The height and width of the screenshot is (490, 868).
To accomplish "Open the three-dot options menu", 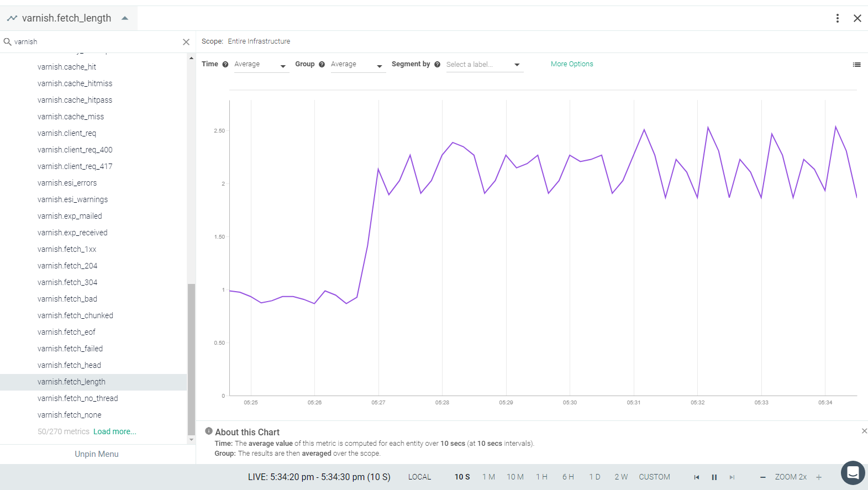I will click(x=838, y=18).
